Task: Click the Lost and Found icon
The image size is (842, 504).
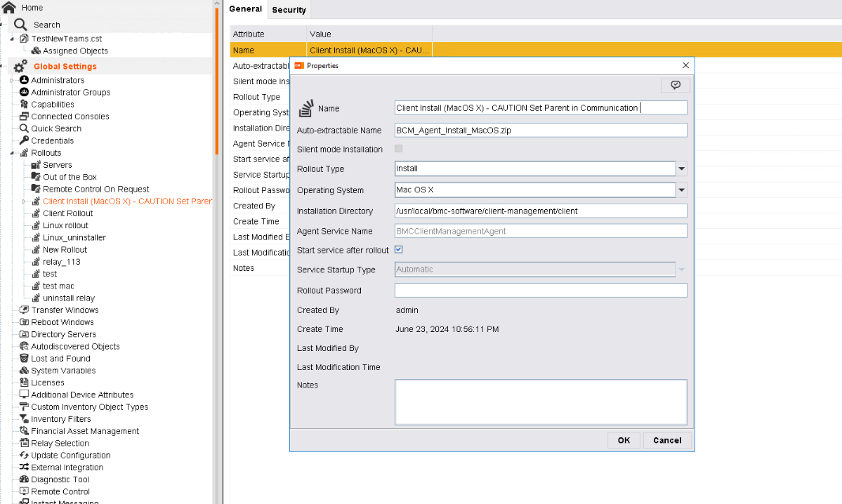Action: pos(24,358)
